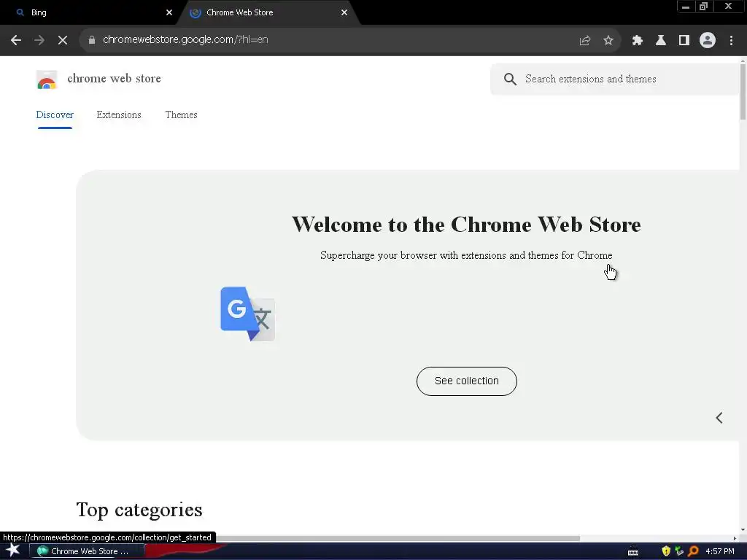The height and width of the screenshot is (560, 747).
Task: Stop page loading with the X button
Action: [63, 40]
